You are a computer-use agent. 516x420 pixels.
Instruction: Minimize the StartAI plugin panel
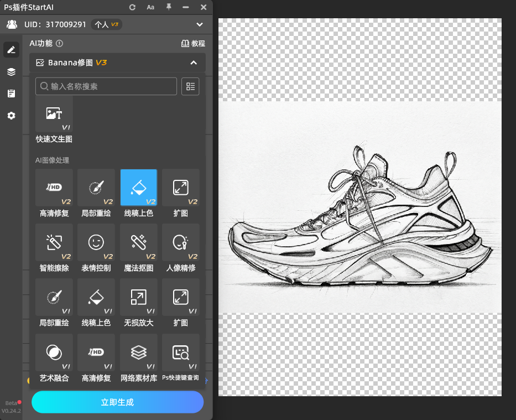click(186, 7)
